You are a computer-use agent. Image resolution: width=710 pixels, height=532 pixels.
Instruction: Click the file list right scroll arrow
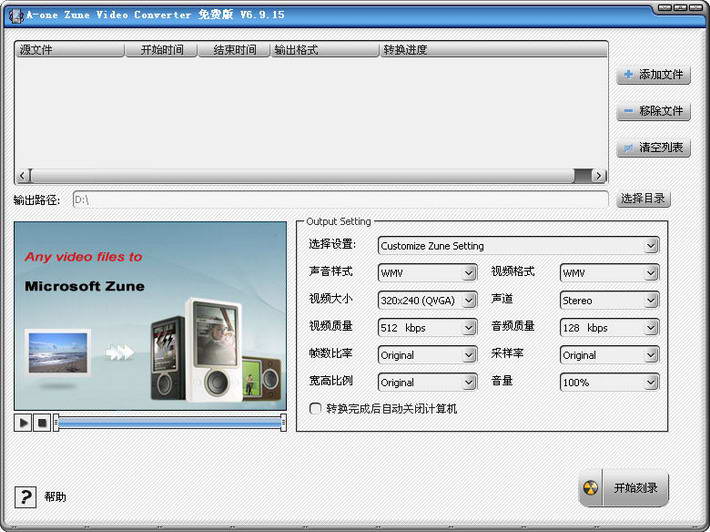tap(599, 176)
